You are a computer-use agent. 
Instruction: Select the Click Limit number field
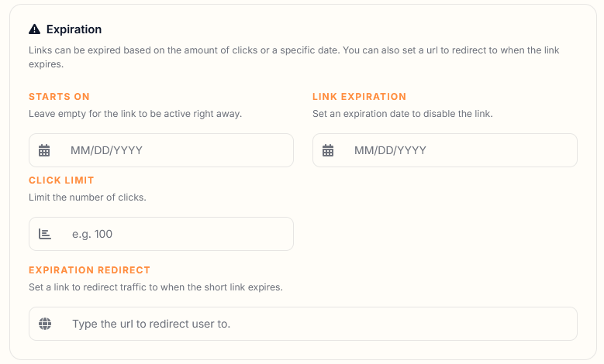point(161,234)
